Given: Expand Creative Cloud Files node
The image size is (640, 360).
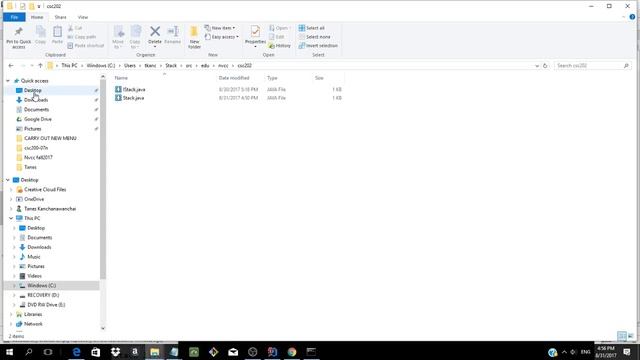Looking at the screenshot, I should (x=11, y=189).
